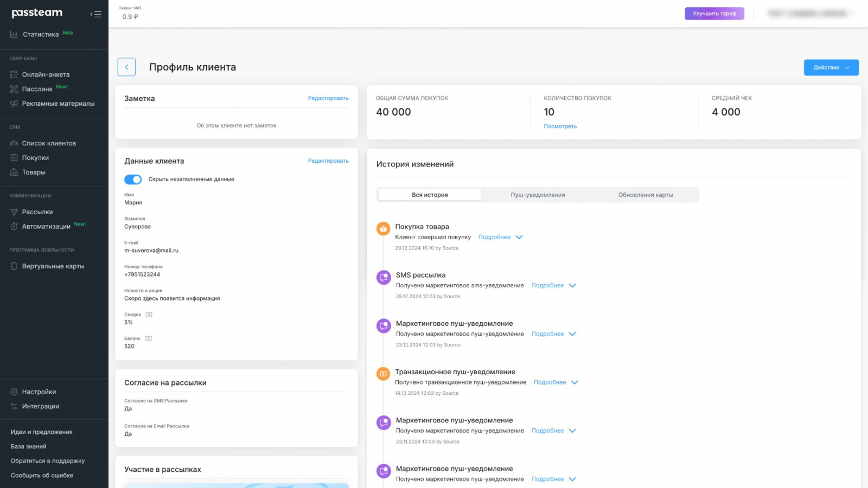Click Посмотреть link under Количество покупок

point(560,126)
